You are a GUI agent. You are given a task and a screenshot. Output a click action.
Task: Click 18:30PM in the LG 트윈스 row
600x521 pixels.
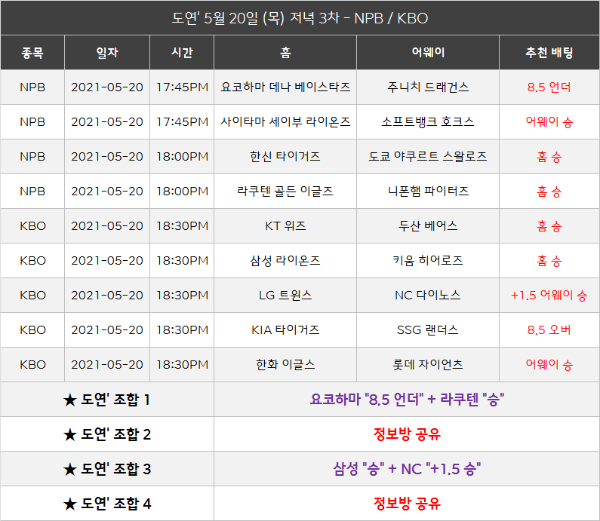pos(182,295)
